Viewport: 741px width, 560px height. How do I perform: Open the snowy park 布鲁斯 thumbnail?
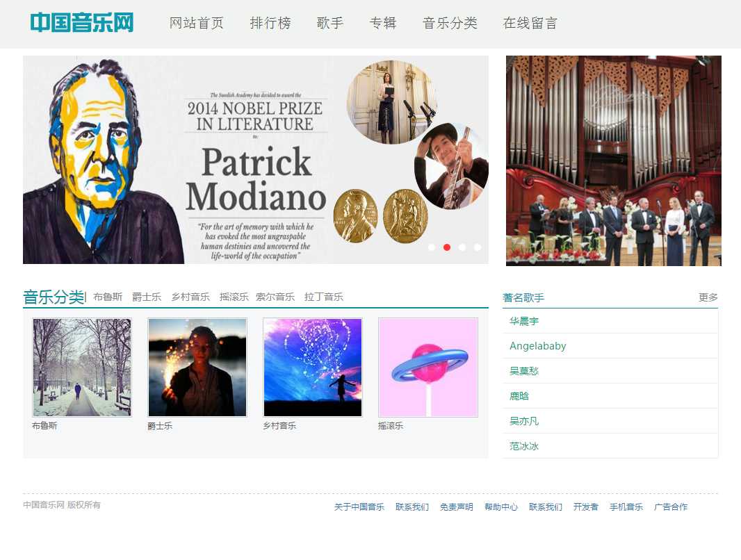(x=82, y=368)
